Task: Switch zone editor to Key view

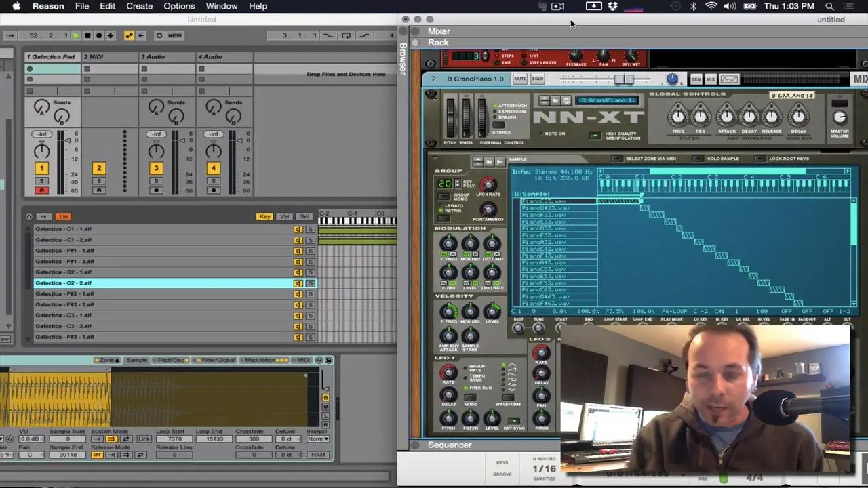Action: click(264, 216)
